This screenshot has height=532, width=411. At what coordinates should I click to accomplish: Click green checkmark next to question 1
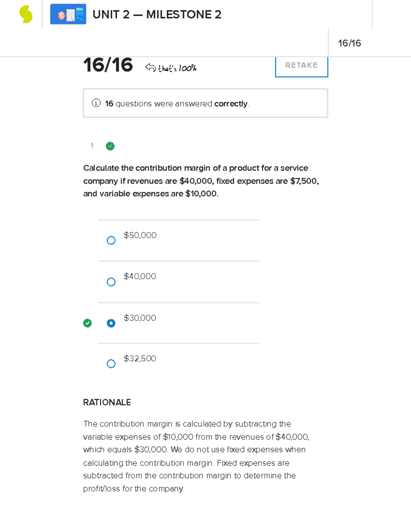110,146
